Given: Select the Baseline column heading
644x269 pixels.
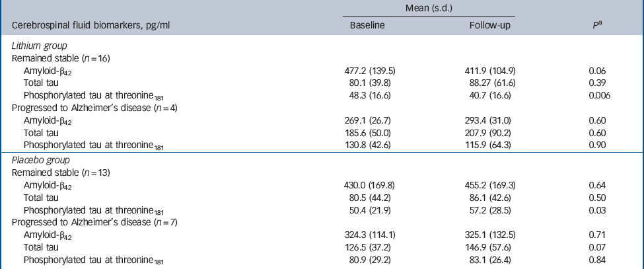Looking at the screenshot, I should point(367,25).
